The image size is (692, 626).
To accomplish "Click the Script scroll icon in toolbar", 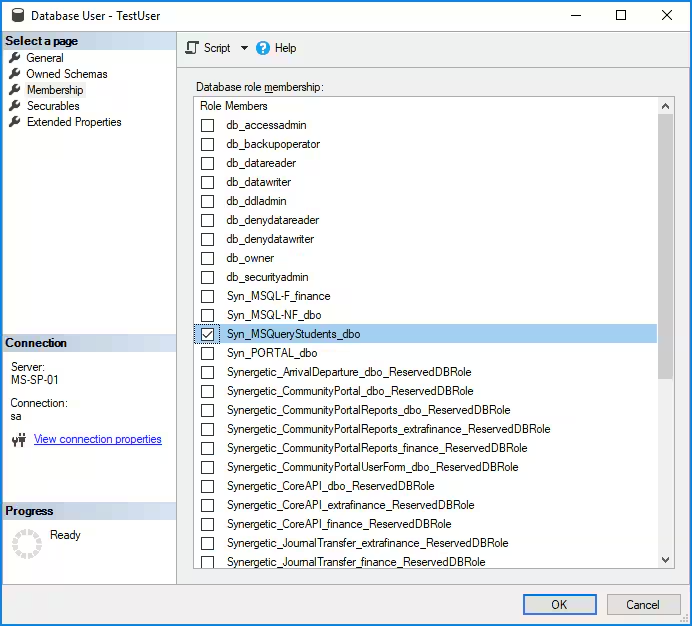I will (192, 48).
